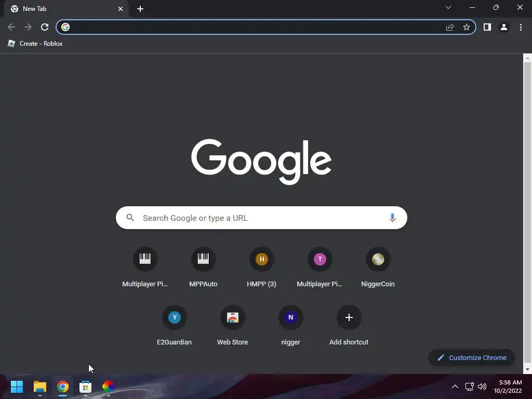Click the forward navigation arrow
Screen dimensions: 532x399
(x=28, y=27)
